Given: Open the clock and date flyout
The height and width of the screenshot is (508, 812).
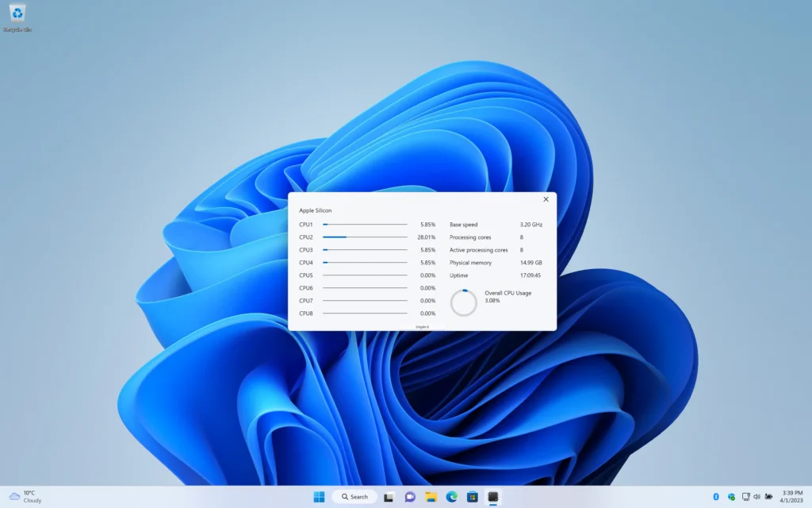Looking at the screenshot, I should (792, 497).
